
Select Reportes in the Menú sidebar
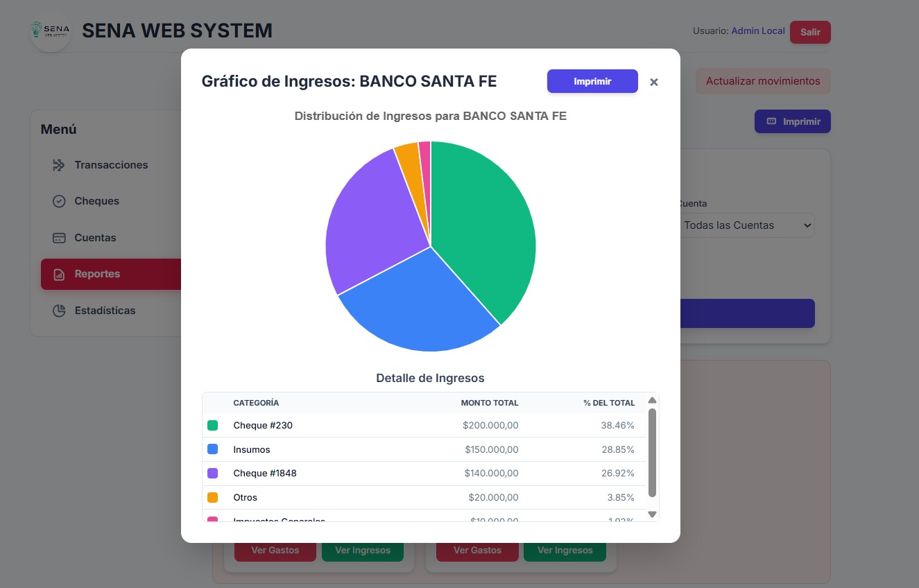[x=97, y=274]
